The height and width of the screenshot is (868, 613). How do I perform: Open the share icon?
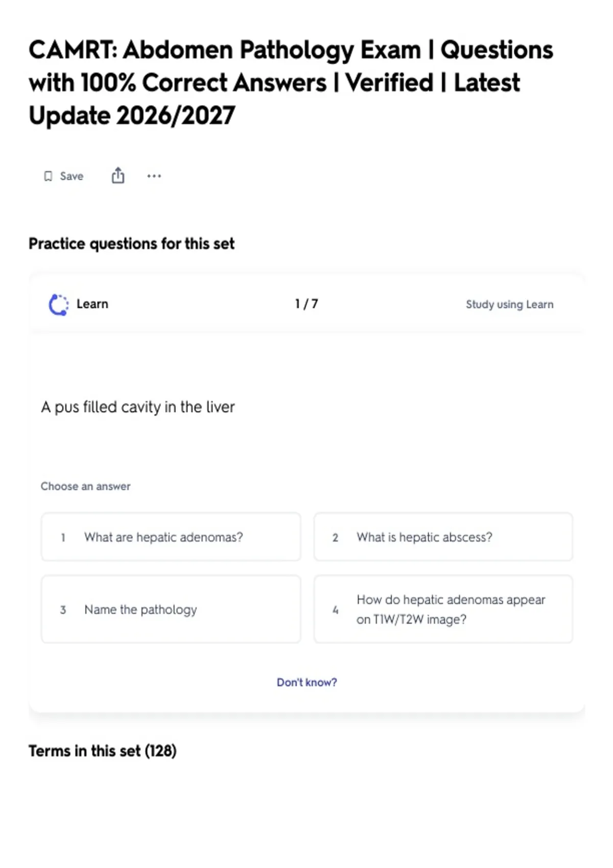118,176
